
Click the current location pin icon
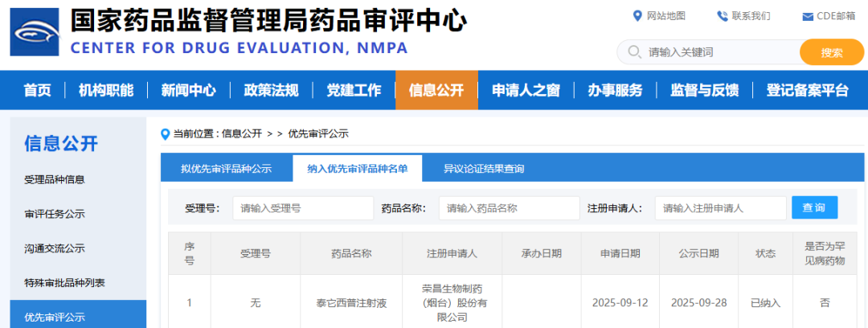[166, 133]
